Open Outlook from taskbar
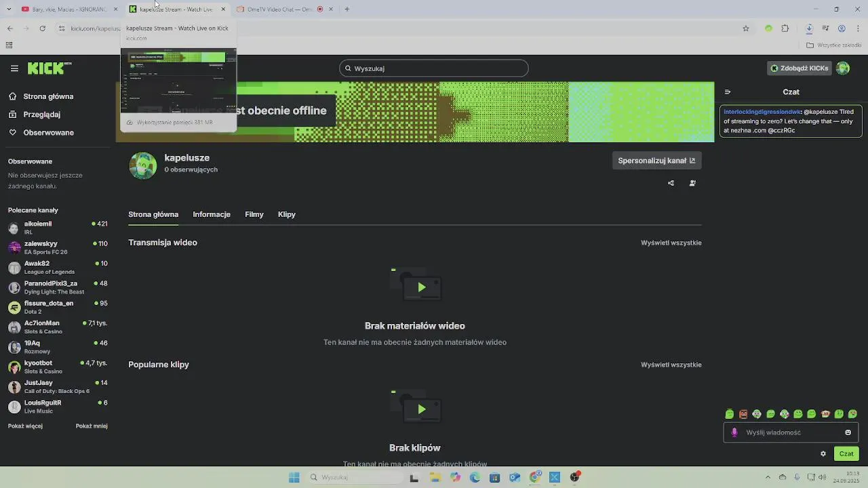Image resolution: width=868 pixels, height=488 pixels. (x=515, y=477)
